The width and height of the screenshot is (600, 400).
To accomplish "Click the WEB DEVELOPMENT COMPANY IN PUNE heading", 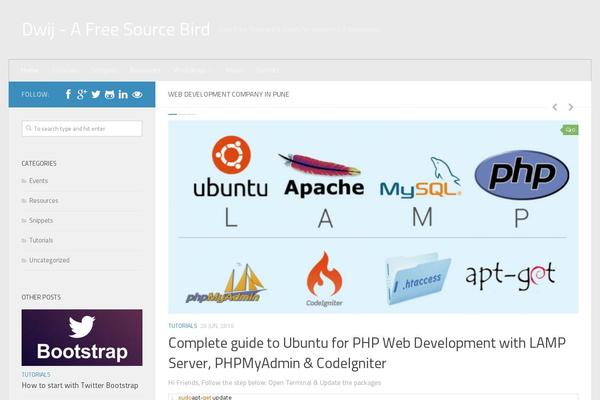I will pyautogui.click(x=228, y=95).
